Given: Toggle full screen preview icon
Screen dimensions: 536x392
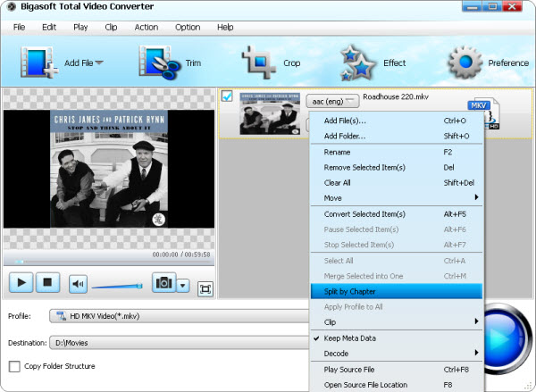Looking at the screenshot, I should point(205,289).
